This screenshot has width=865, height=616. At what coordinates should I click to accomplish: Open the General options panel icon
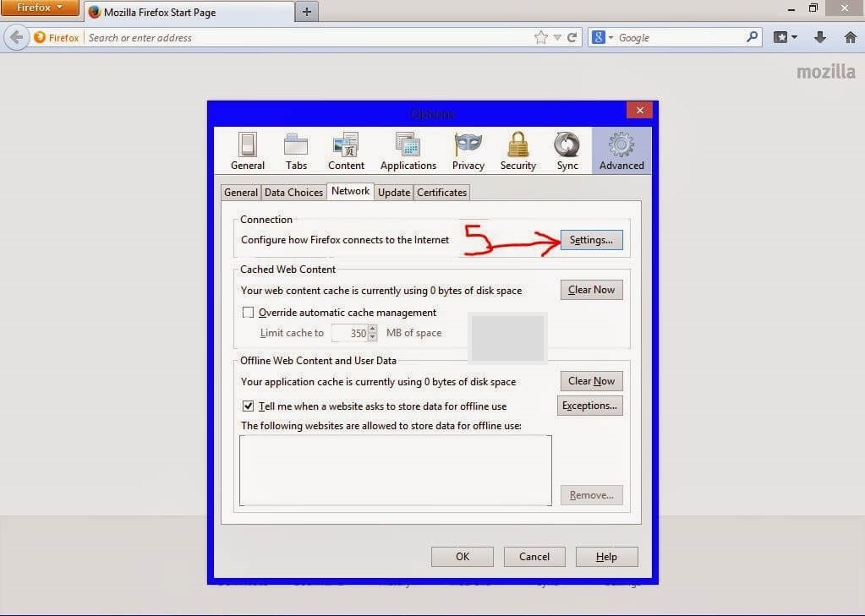click(247, 151)
